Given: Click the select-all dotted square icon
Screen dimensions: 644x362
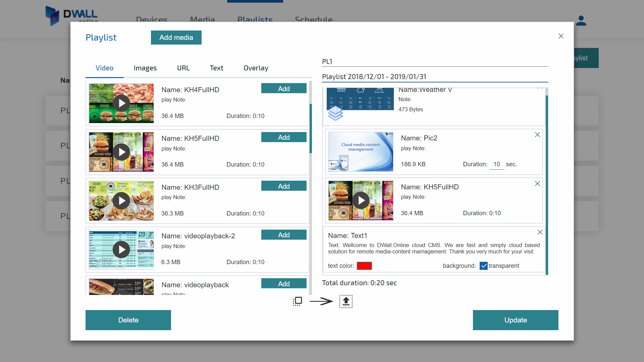Looking at the screenshot, I should point(297,301).
